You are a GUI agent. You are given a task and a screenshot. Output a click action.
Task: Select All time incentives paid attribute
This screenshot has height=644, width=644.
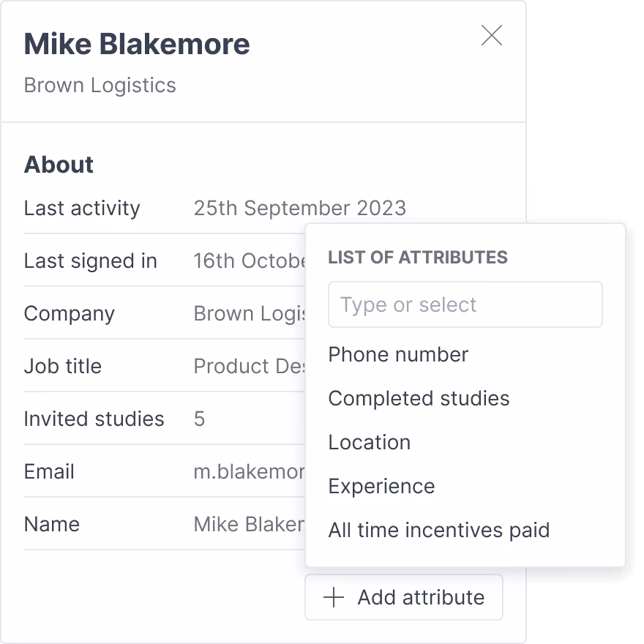pyautogui.click(x=439, y=530)
